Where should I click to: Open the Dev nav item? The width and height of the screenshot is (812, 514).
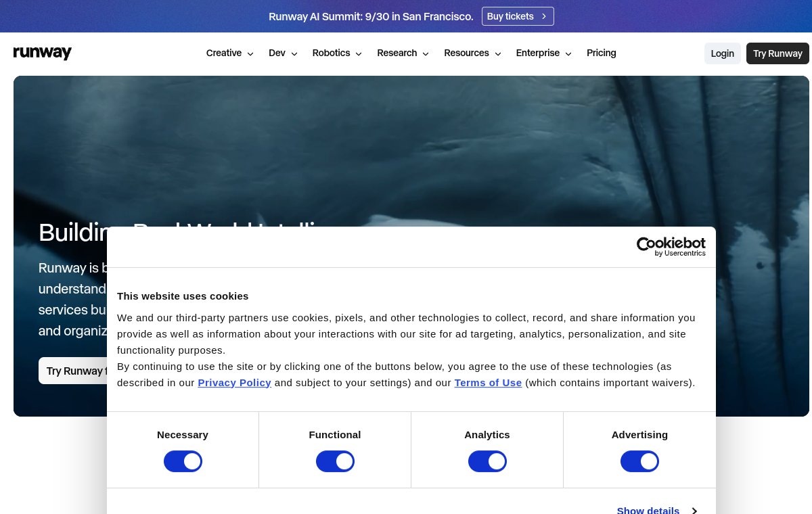coord(277,53)
